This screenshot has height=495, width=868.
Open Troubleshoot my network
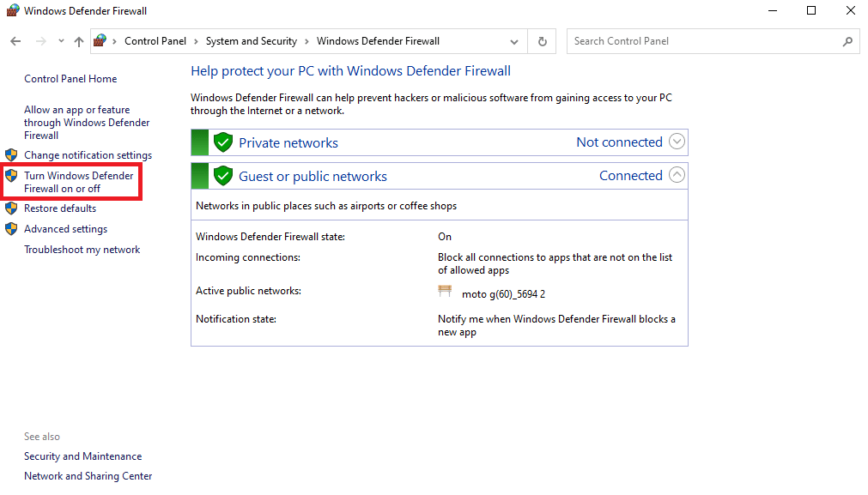coord(82,250)
